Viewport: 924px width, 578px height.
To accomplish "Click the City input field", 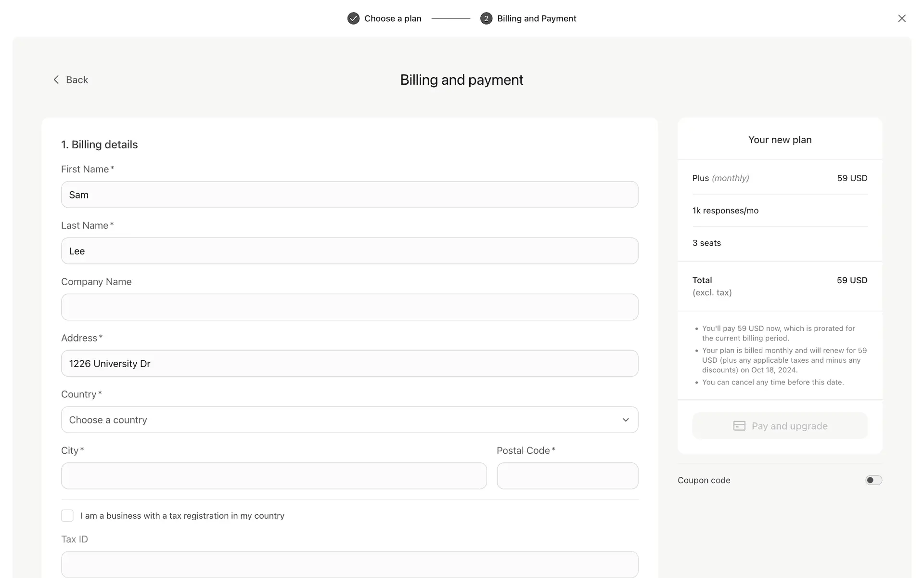I will point(273,476).
